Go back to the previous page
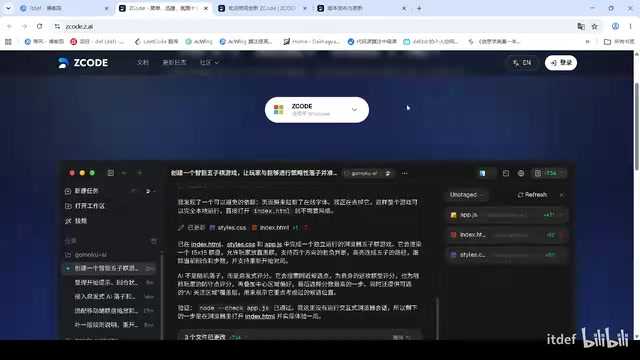Viewport: 640px width, 360px height. (x=9, y=26)
